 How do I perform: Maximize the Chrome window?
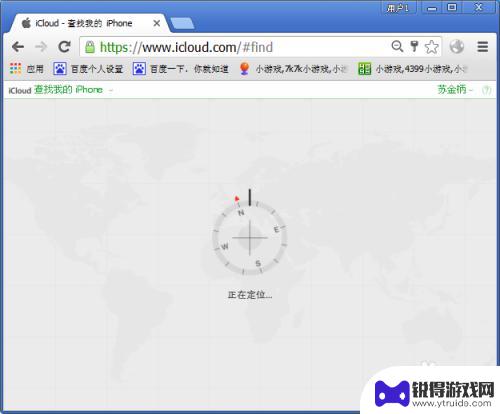pos(452,7)
